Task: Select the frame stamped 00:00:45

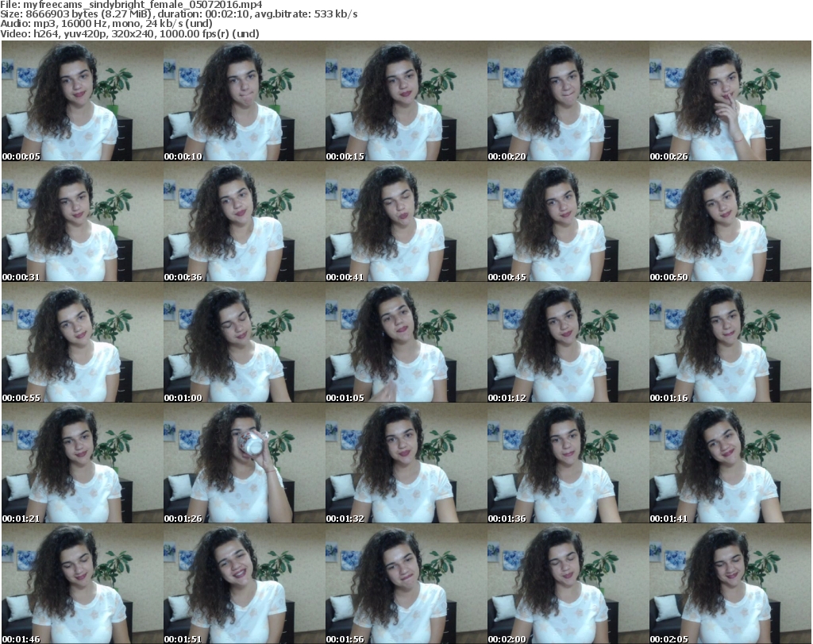Action: point(568,222)
